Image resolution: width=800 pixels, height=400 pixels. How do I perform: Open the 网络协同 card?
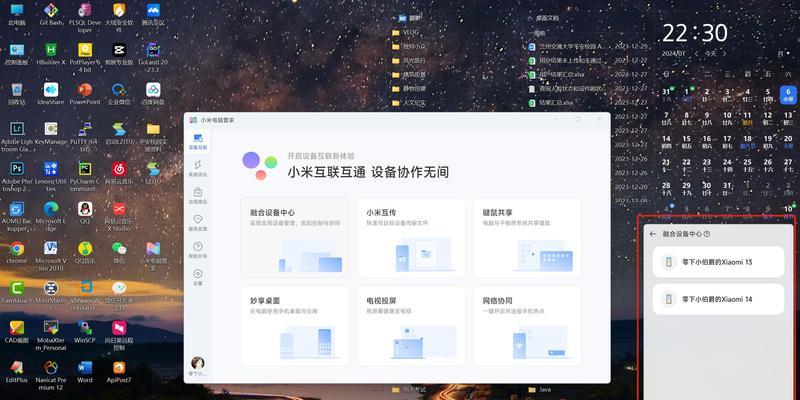[x=528, y=326]
